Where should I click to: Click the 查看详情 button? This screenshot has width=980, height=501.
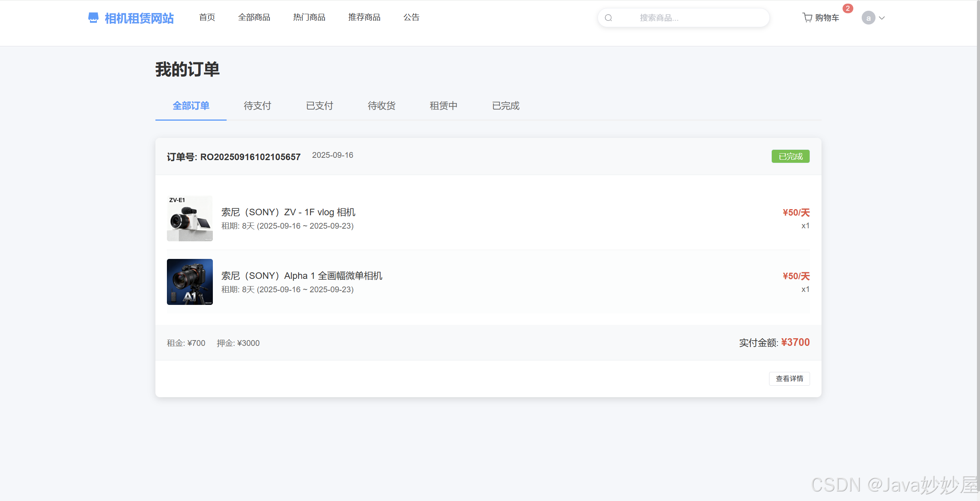pyautogui.click(x=789, y=378)
